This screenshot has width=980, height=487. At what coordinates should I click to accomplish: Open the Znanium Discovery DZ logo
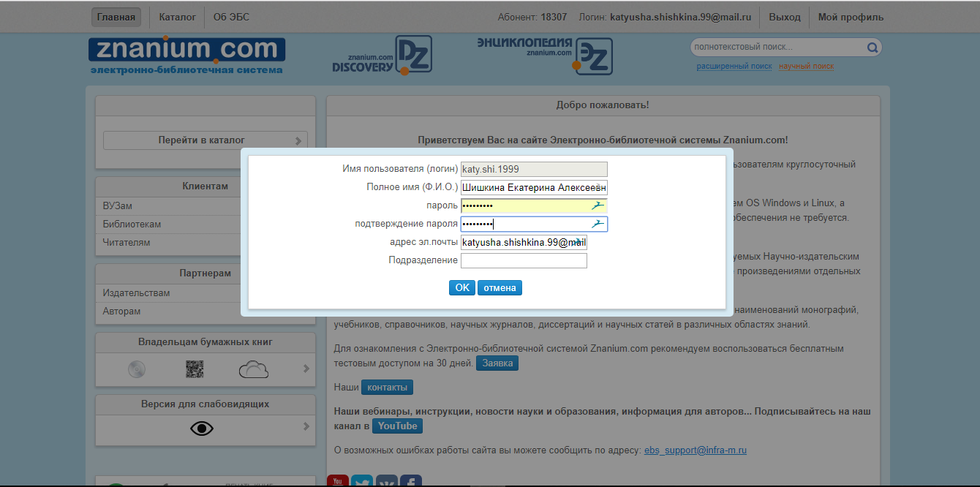[x=382, y=56]
